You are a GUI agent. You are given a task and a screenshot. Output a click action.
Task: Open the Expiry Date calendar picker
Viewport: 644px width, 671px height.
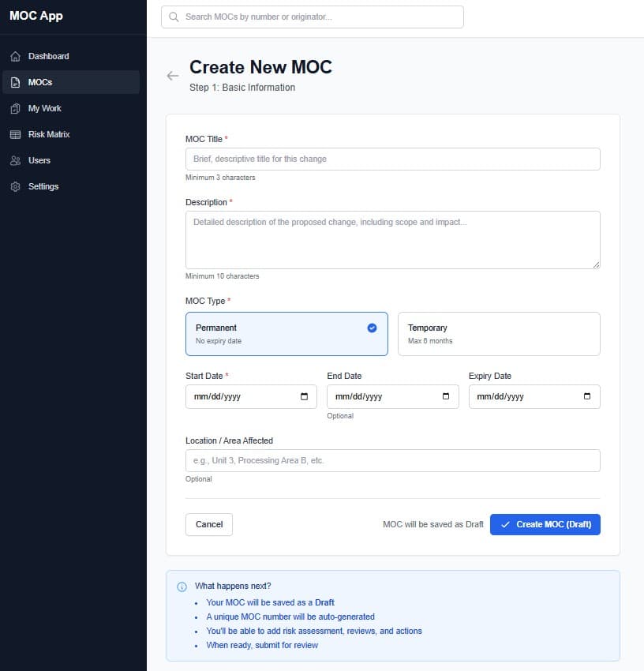[588, 396]
